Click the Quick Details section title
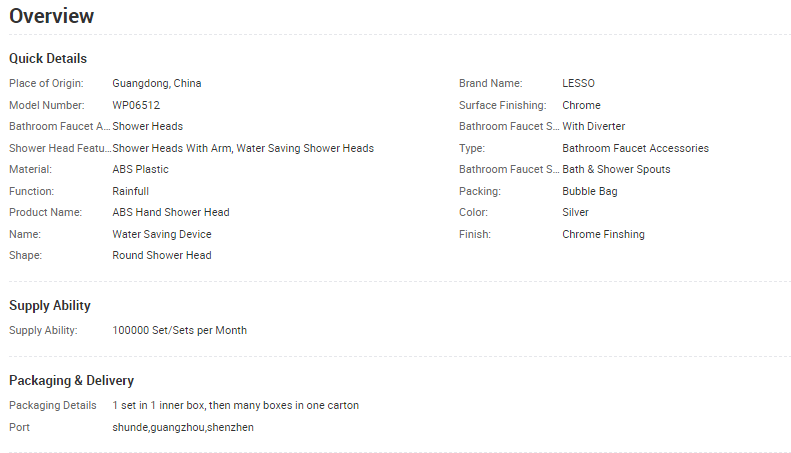Viewport: 791px width, 453px height. pos(48,58)
